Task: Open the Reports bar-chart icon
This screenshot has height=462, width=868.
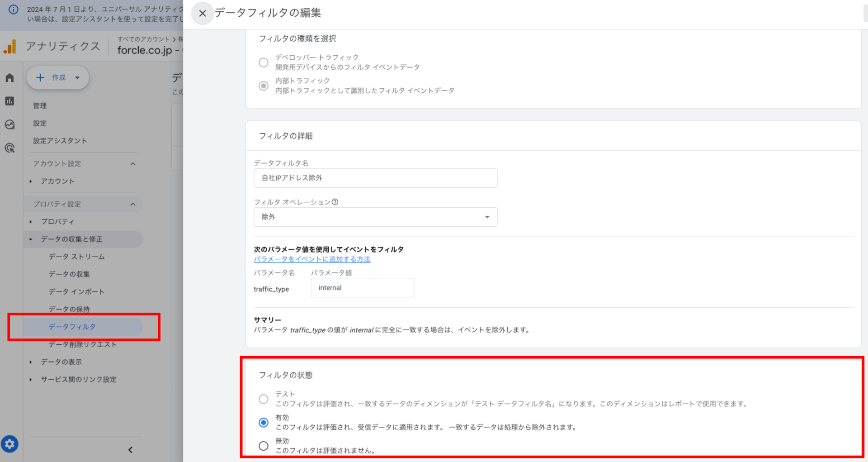Action: click(x=9, y=101)
